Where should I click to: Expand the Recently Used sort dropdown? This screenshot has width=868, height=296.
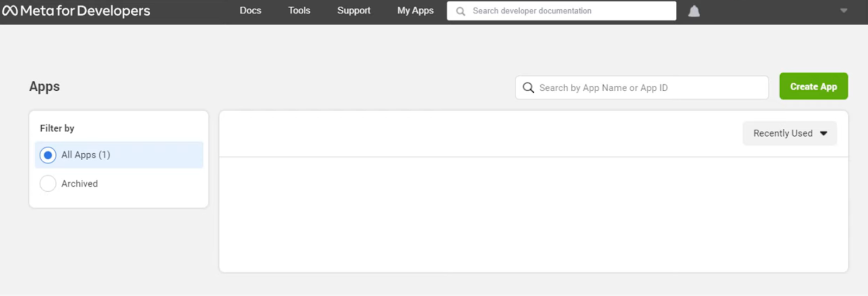coord(789,133)
